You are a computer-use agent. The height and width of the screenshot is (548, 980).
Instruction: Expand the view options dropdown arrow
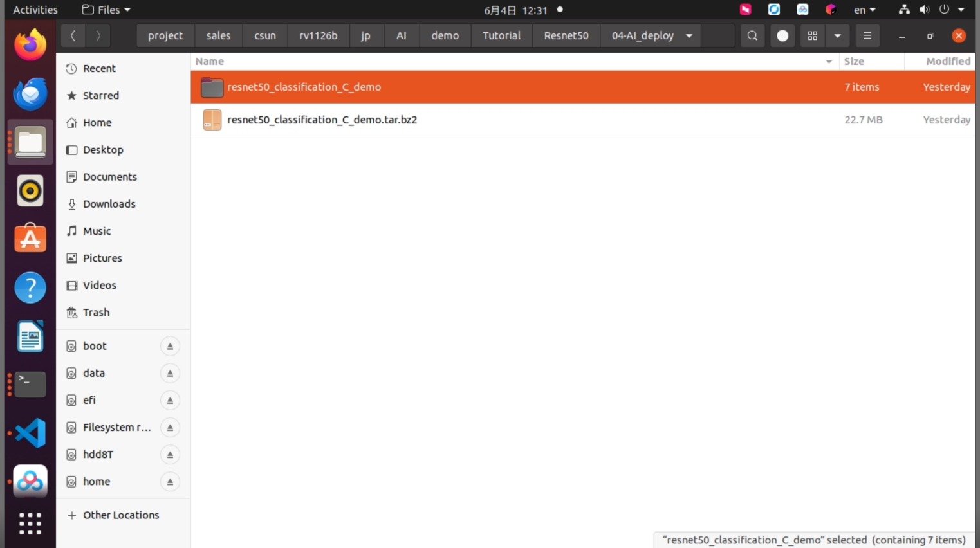click(837, 36)
